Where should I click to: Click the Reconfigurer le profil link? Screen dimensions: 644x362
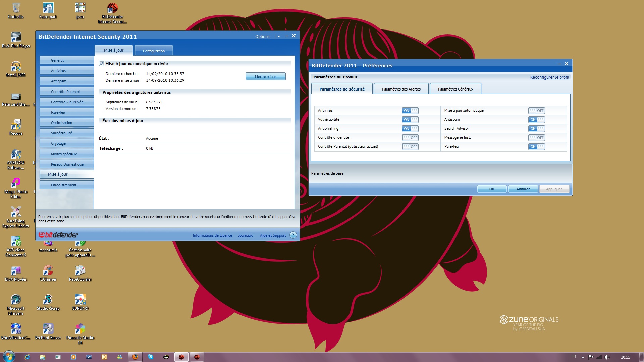coord(549,77)
